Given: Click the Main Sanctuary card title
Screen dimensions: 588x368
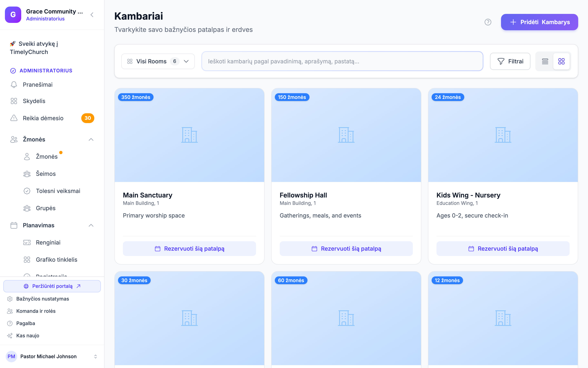Looking at the screenshot, I should click(x=147, y=195).
